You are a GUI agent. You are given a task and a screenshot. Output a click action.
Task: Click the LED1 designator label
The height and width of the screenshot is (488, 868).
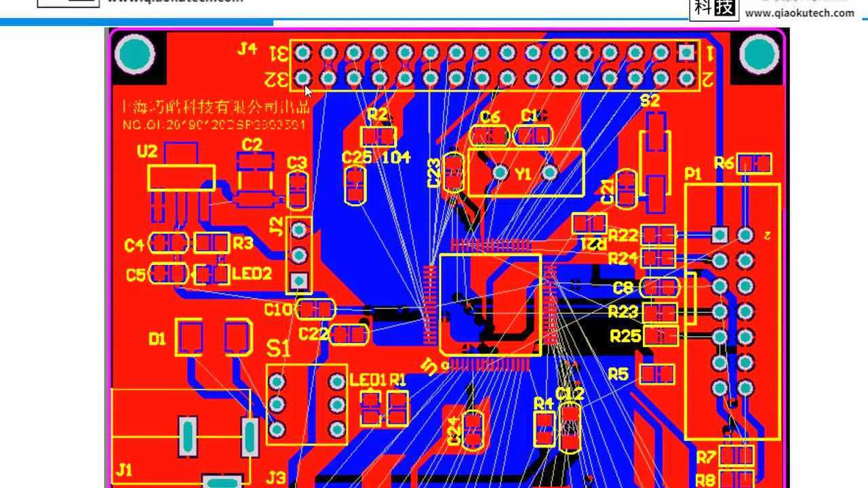(x=368, y=380)
